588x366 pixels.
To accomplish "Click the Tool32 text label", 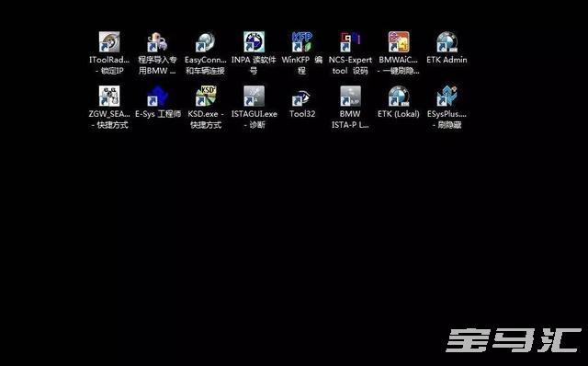I will (302, 114).
